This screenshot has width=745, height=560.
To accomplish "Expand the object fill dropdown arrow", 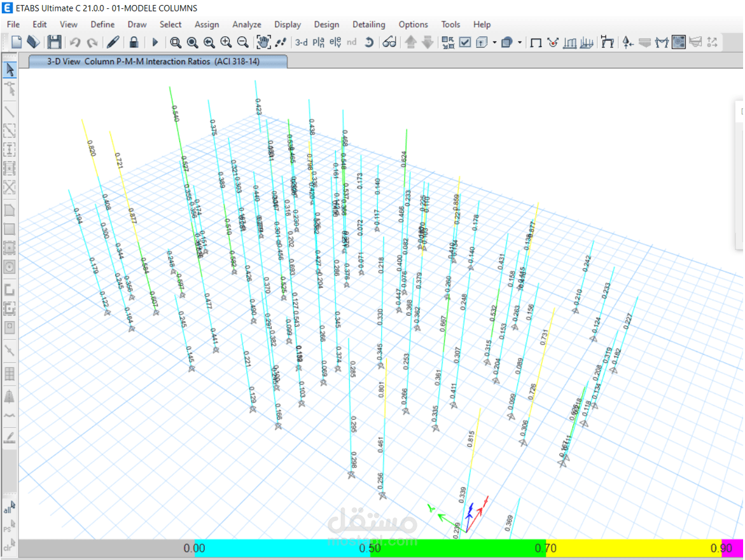I will 520,42.
